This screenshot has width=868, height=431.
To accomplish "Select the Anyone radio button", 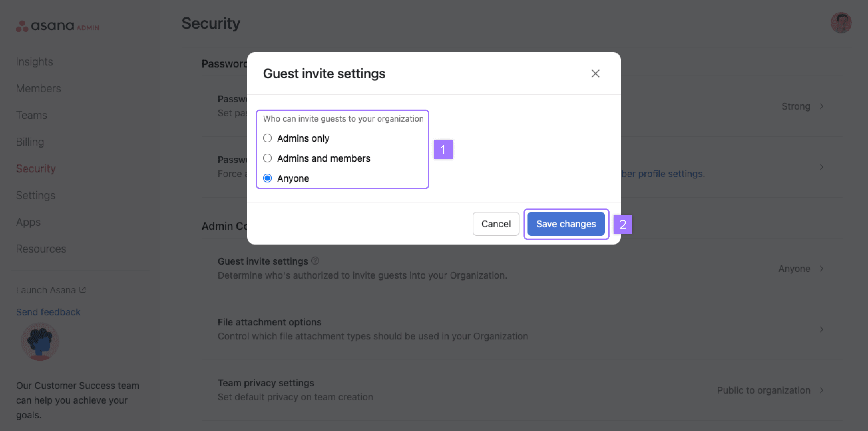I will [x=267, y=178].
